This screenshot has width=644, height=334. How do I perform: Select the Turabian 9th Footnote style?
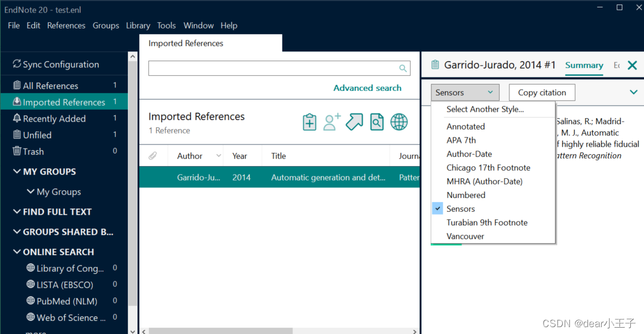click(487, 223)
